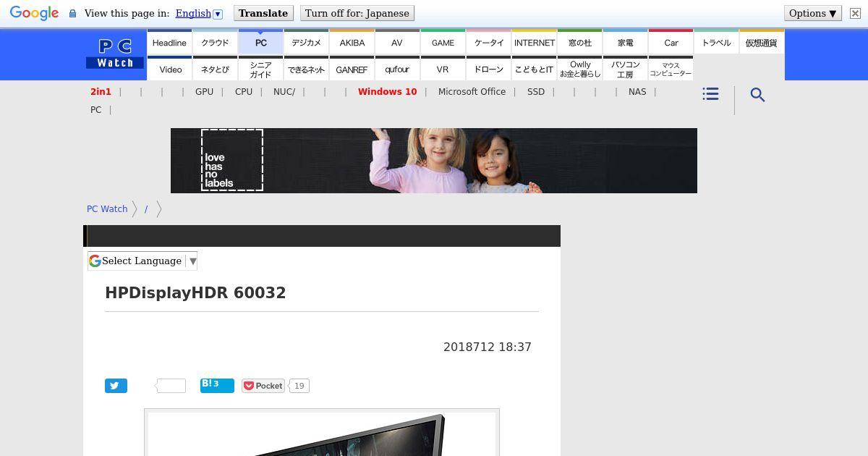Click the 2in1 topic link
Image resolution: width=868 pixels, height=456 pixels.
[101, 92]
